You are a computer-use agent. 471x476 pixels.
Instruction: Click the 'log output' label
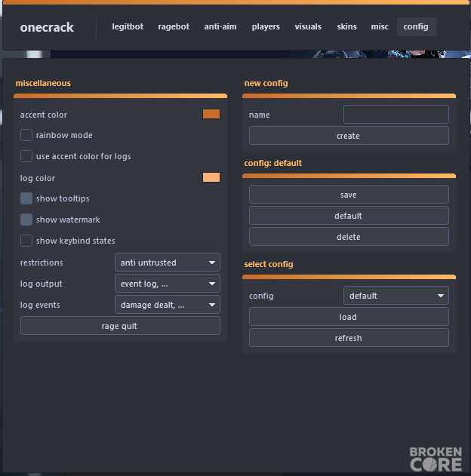point(41,284)
